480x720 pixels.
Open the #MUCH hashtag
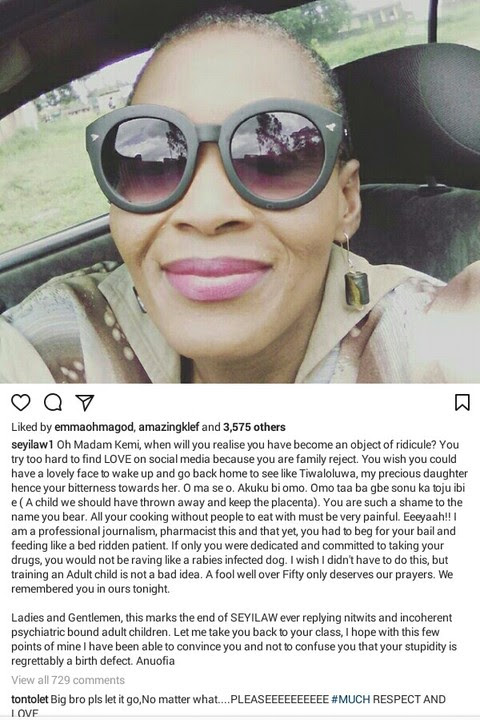[350, 699]
